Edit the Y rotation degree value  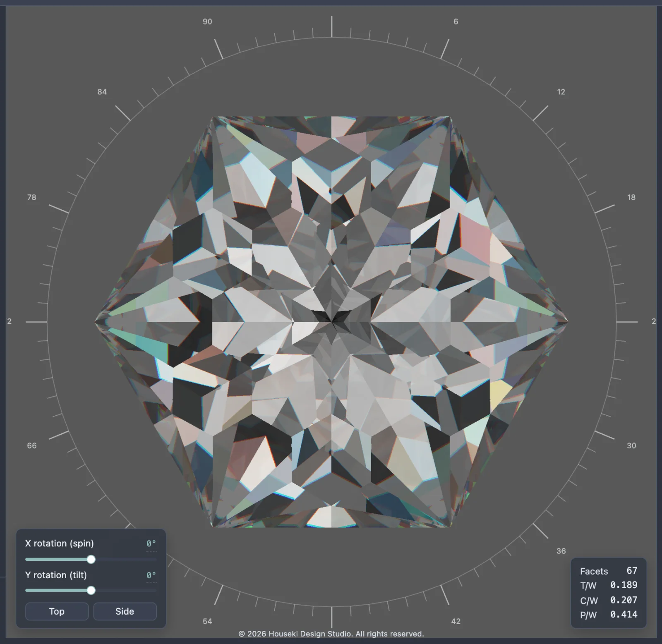click(x=151, y=575)
